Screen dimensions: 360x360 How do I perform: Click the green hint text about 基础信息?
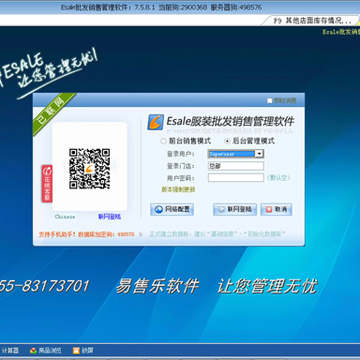pos(217,234)
